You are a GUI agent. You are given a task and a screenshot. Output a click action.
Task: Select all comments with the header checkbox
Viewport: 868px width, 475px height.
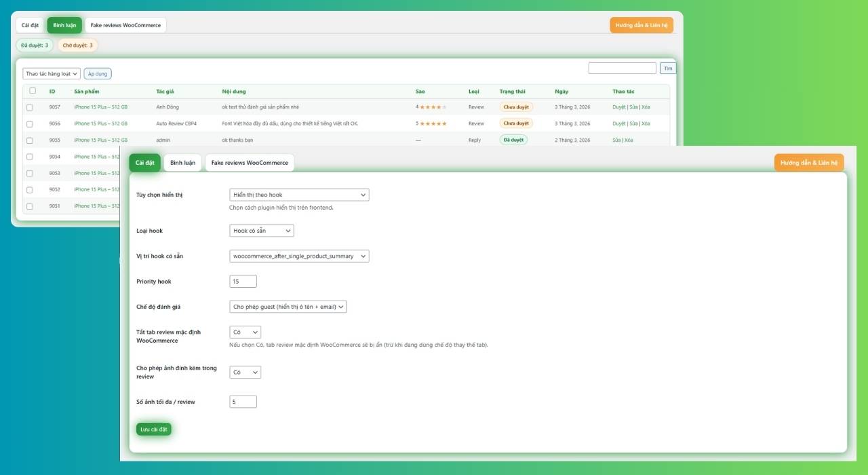click(32, 91)
